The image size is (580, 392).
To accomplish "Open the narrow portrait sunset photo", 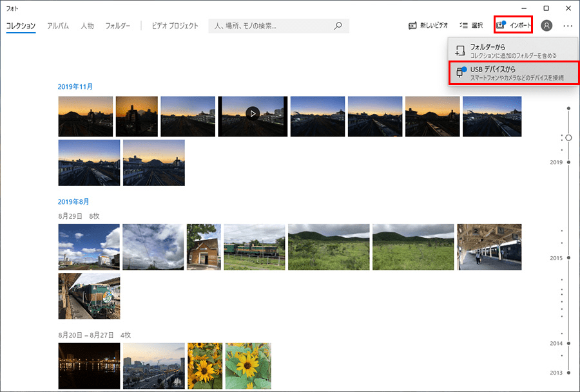I will click(137, 117).
